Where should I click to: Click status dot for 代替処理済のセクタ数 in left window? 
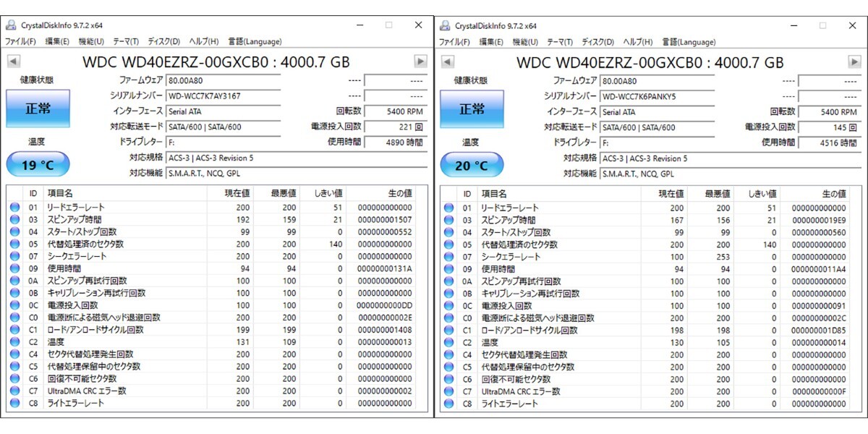point(14,244)
